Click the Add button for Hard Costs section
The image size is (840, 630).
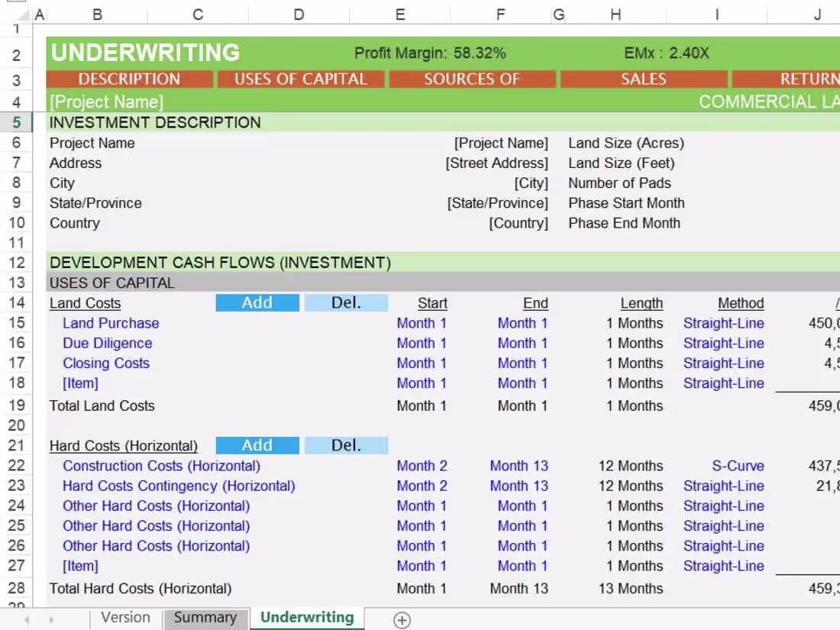tap(257, 445)
